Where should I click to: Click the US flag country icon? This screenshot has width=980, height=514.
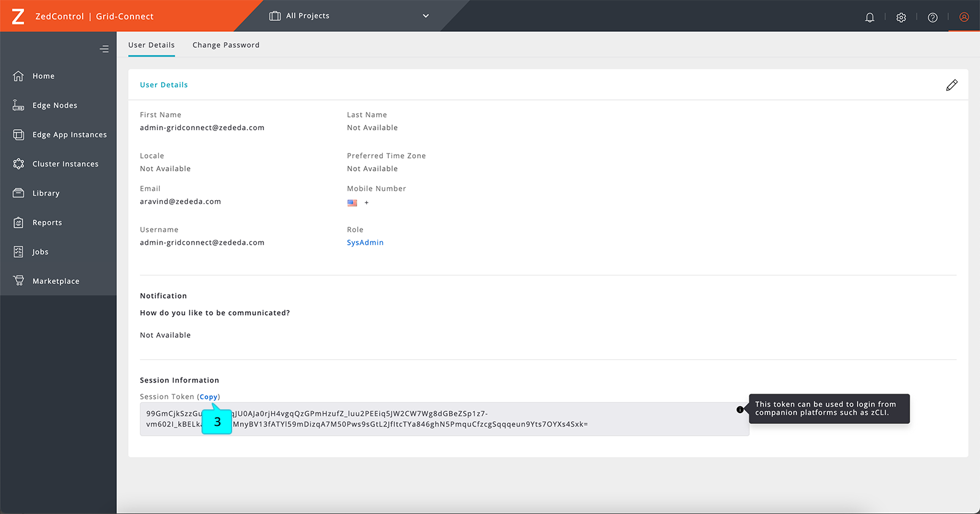(352, 203)
